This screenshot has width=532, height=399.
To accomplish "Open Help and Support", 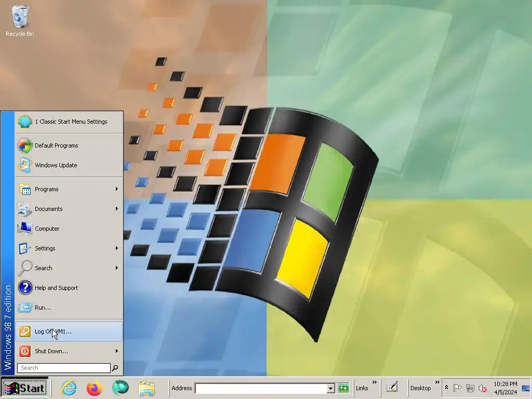I will pos(69,288).
